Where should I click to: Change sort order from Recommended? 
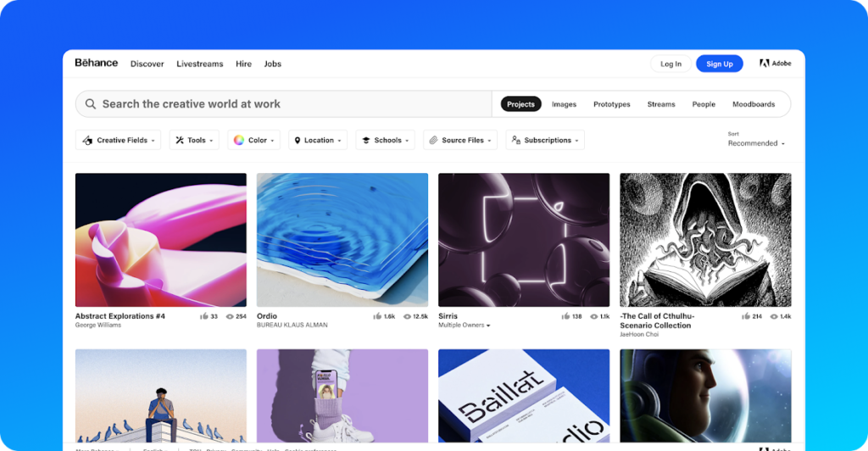[756, 142]
